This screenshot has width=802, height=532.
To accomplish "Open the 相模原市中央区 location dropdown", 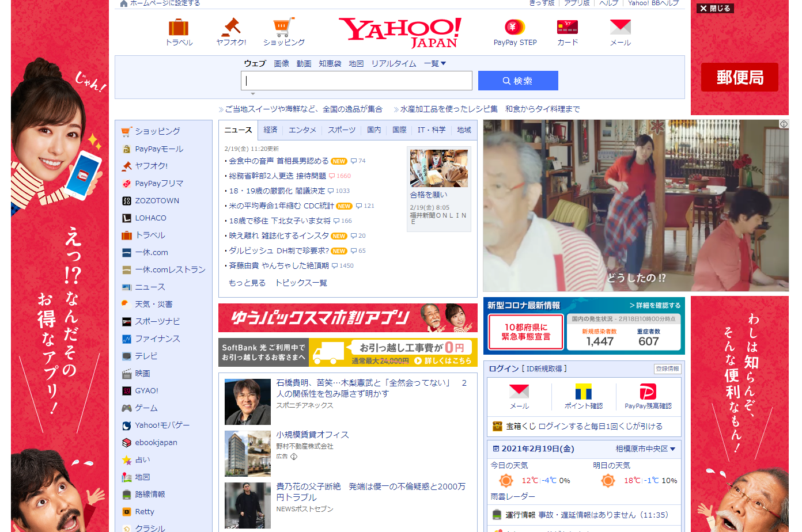I will [645, 449].
